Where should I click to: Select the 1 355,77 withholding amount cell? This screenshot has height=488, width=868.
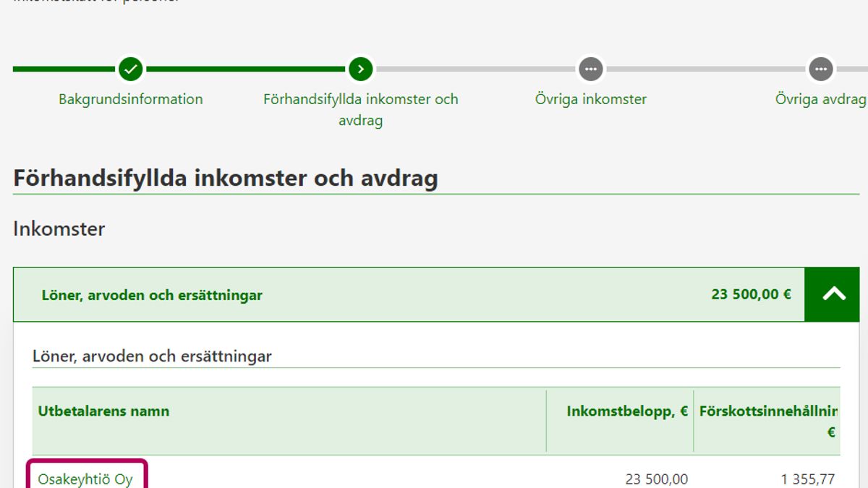point(807,479)
